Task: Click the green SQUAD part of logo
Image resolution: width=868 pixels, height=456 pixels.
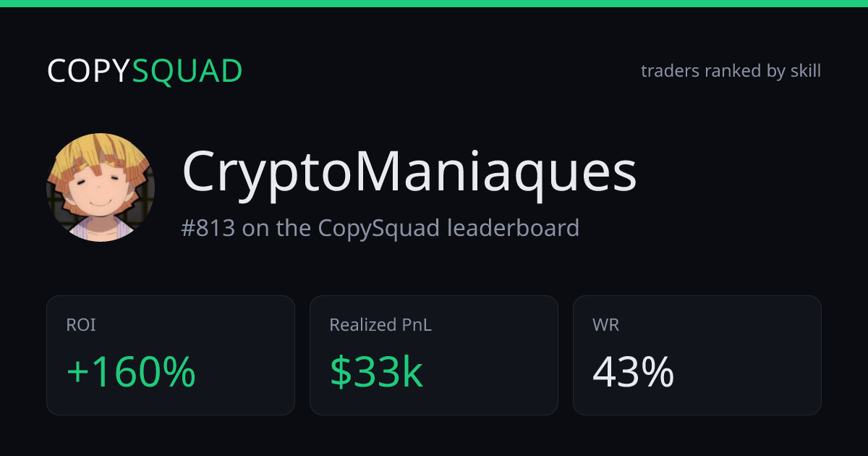Action: (187, 71)
